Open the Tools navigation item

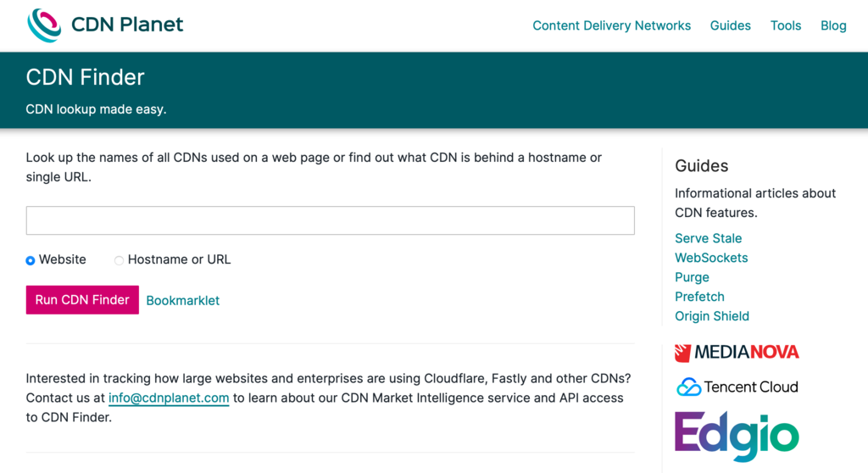point(785,25)
